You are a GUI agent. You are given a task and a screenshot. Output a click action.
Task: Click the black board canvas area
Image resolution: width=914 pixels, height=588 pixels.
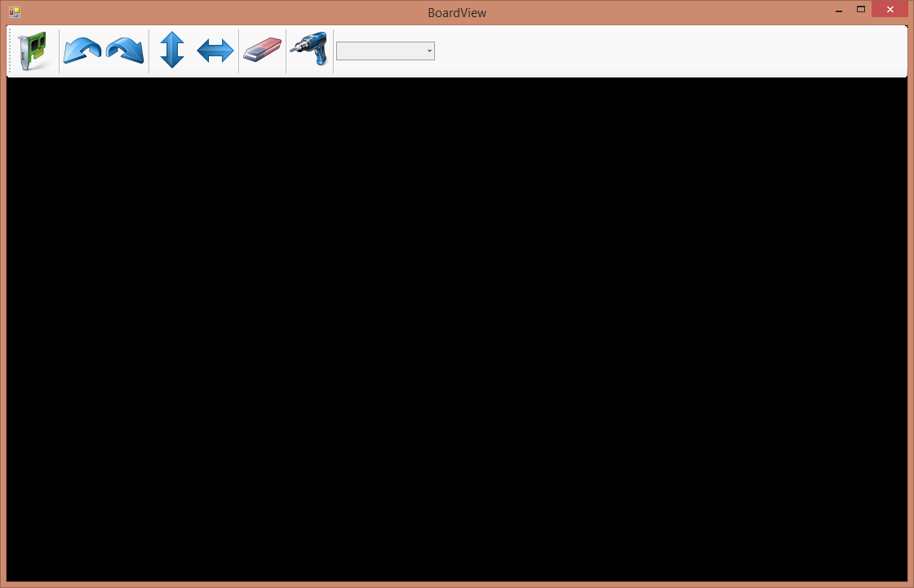coord(457,326)
